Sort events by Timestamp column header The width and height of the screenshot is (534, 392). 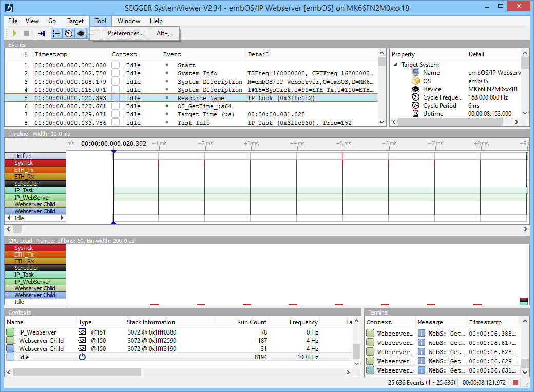(x=70, y=54)
